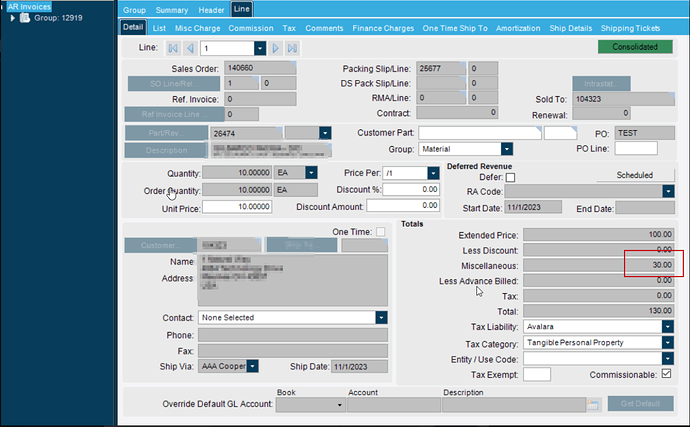Open the One Time Ship To sub-tab
690x427 pixels.
click(455, 28)
